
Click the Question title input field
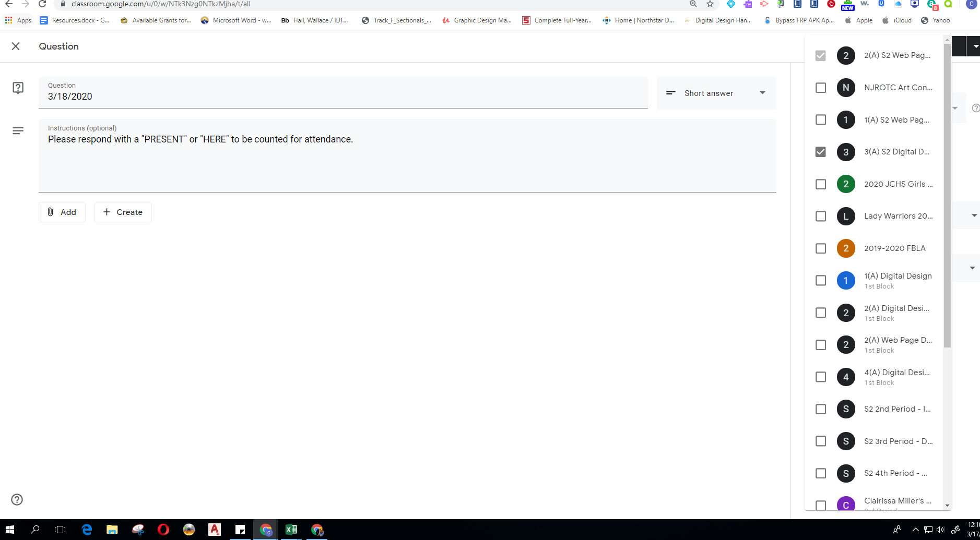343,97
